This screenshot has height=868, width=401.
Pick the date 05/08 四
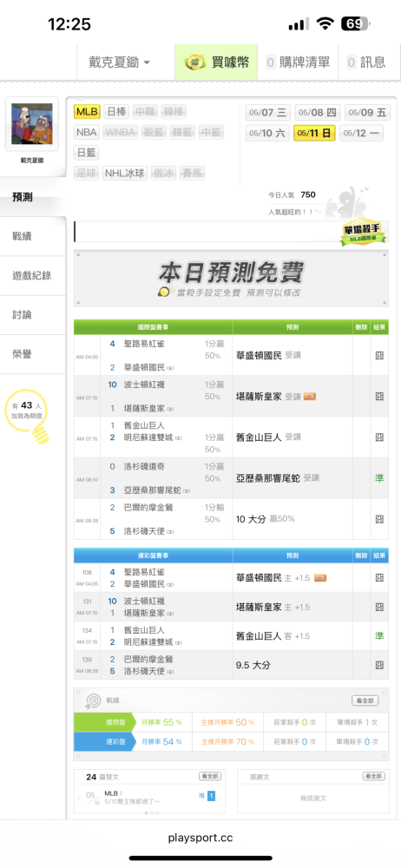(x=318, y=113)
